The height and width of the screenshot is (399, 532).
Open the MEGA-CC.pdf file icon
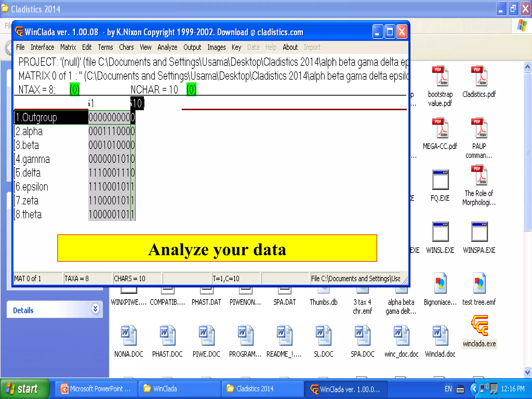440,128
